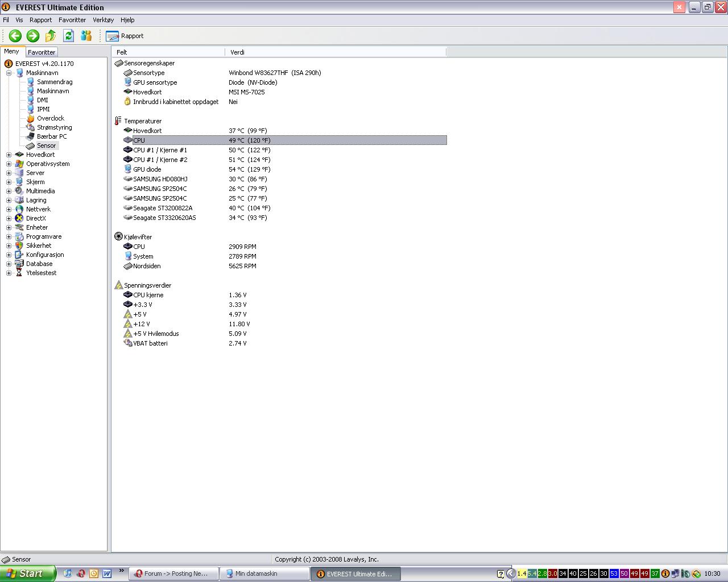Viewport: 728px width, 582px height.
Task: Click the EVEREST orange info tray icon
Action: [665, 574]
